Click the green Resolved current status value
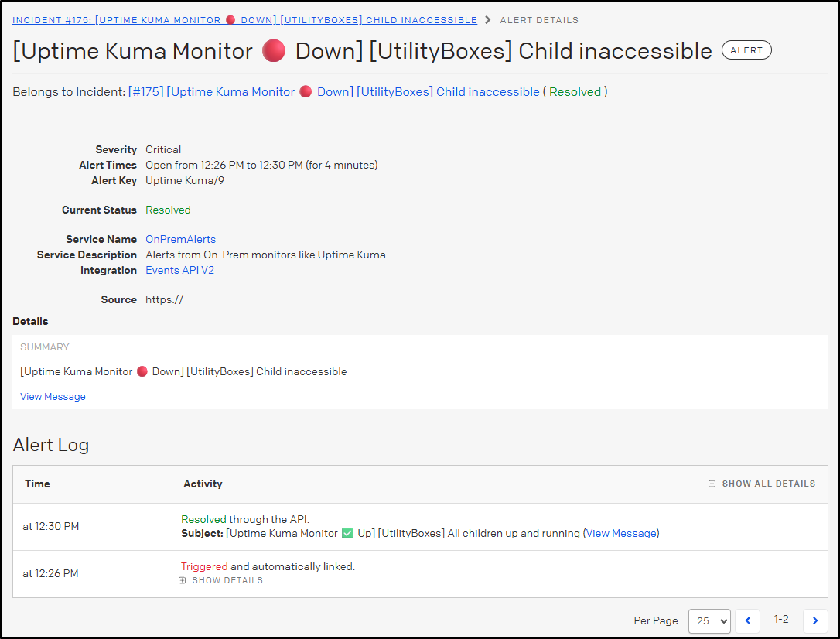The width and height of the screenshot is (840, 639). pyautogui.click(x=168, y=210)
